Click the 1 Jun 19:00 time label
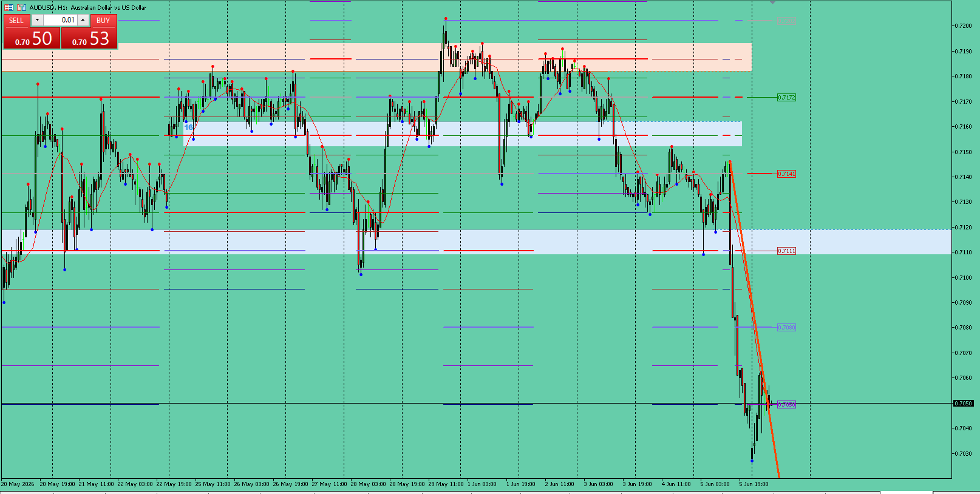Image resolution: width=980 pixels, height=494 pixels. (520, 484)
